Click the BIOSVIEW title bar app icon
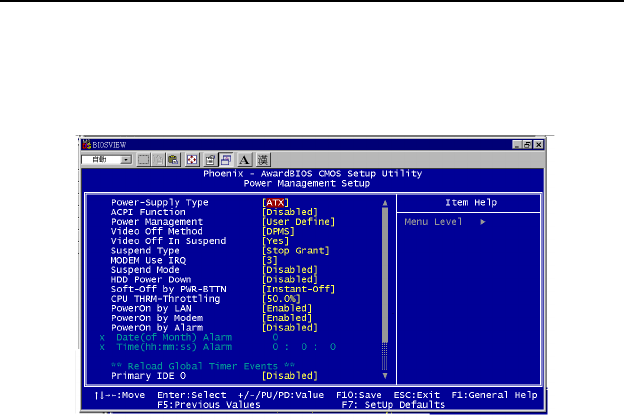The image size is (624, 420). click(86, 145)
